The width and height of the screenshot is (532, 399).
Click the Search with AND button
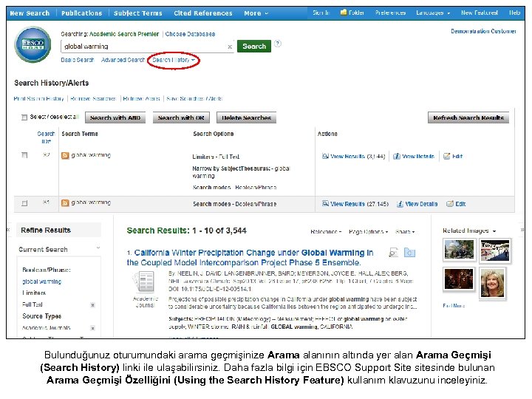[x=115, y=117]
